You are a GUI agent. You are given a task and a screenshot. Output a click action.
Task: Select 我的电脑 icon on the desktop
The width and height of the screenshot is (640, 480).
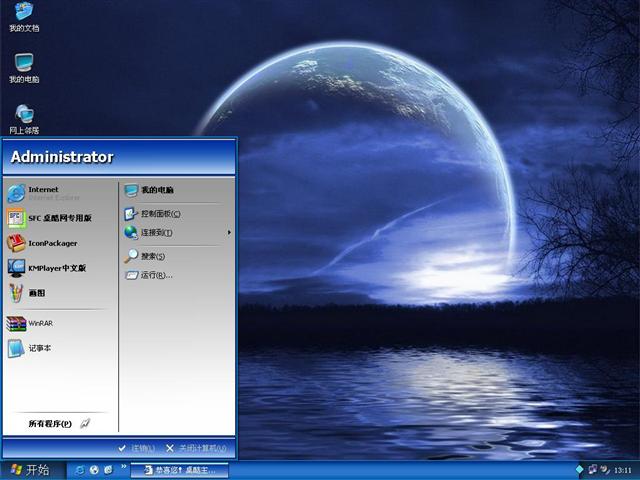24,66
